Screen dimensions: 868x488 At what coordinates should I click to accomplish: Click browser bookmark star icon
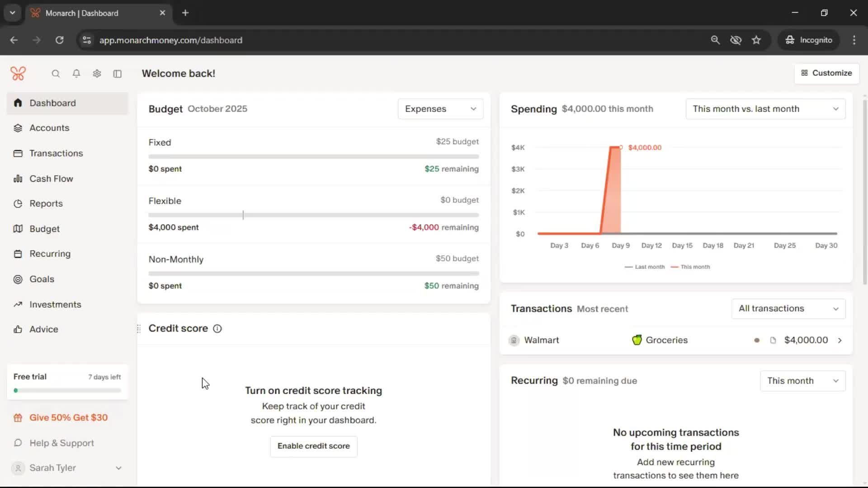point(756,40)
